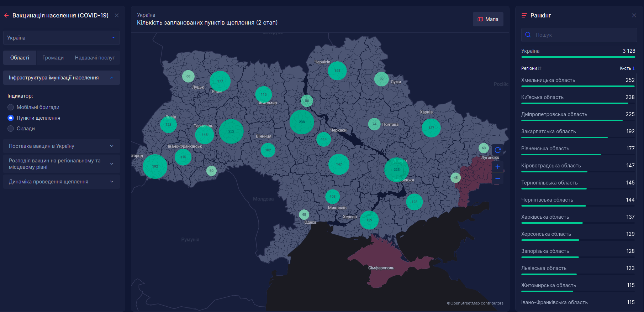
Task: Zoom out with the minus icon
Action: (x=498, y=178)
